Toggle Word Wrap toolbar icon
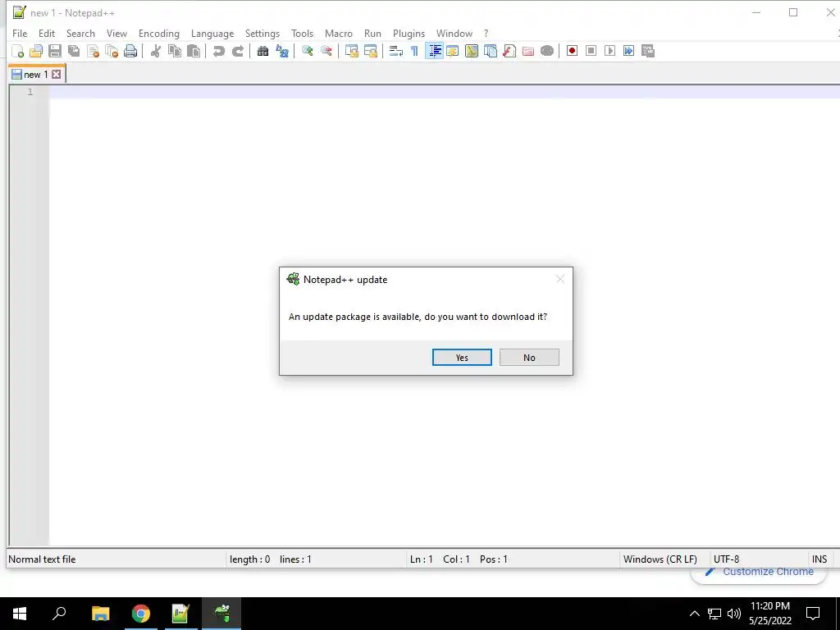 pos(396,52)
